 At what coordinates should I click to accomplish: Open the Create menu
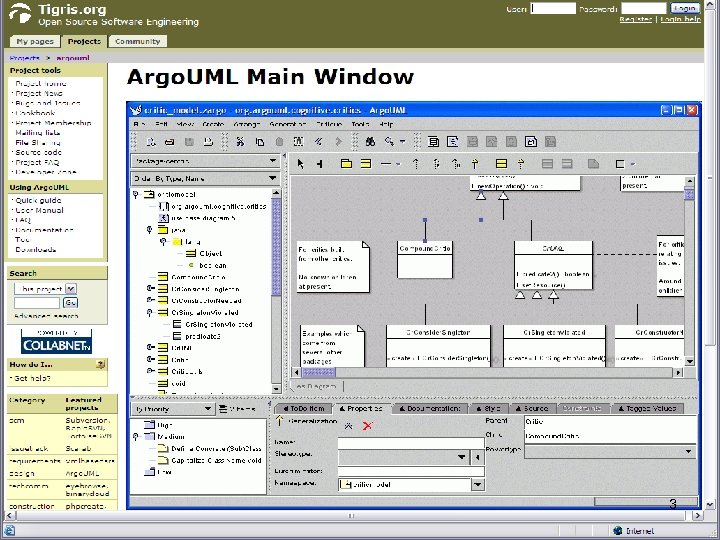(213, 124)
